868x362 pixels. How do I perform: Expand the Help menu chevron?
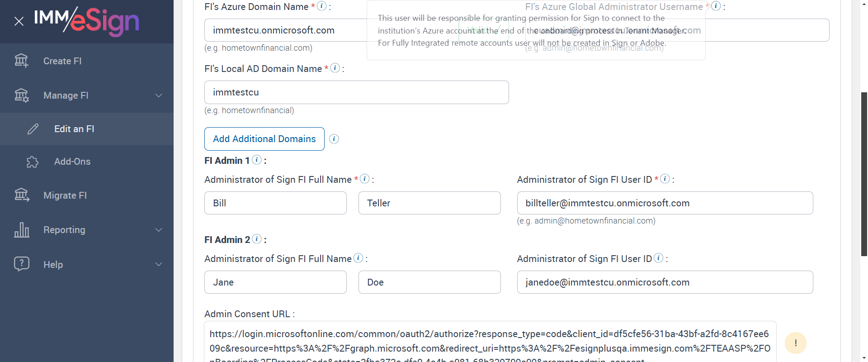coord(159,264)
